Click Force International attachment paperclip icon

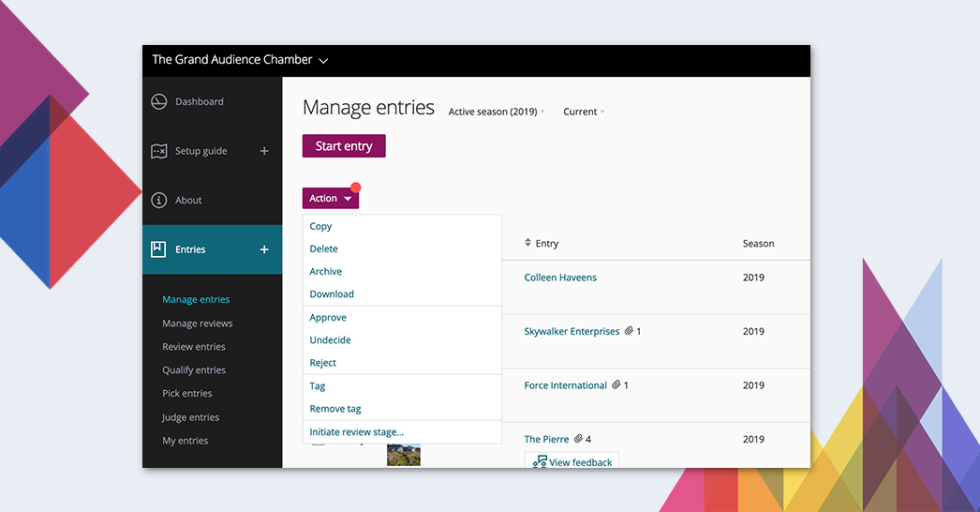pyautogui.click(x=616, y=385)
